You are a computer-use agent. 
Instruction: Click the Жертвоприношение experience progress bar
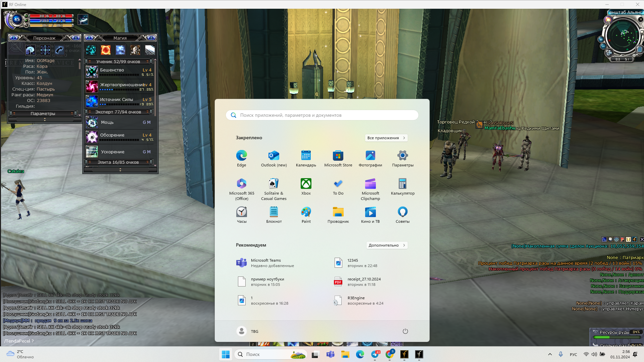point(119,90)
